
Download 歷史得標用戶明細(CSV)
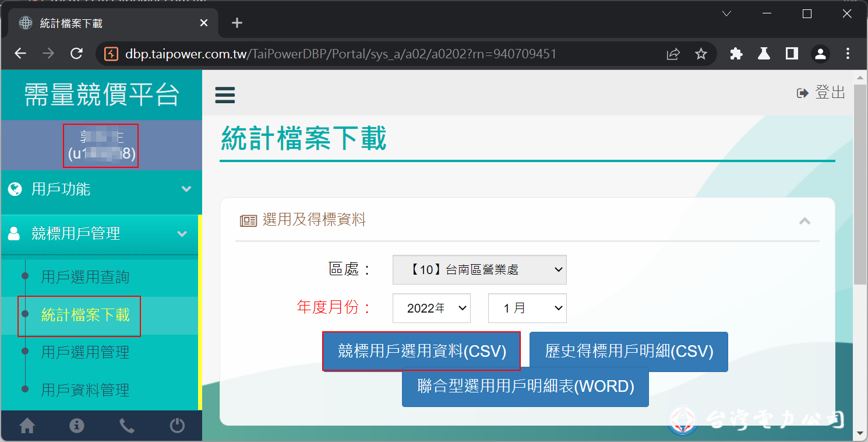coord(629,351)
